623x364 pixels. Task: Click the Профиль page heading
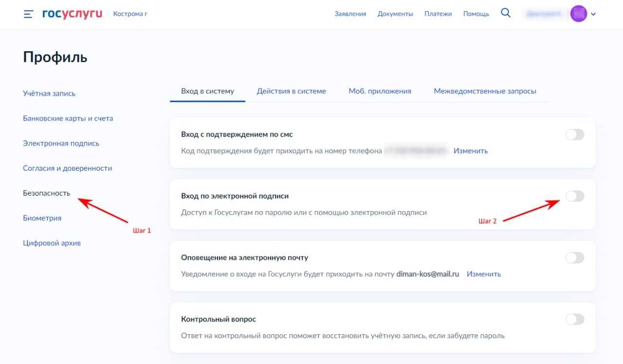[x=55, y=57]
